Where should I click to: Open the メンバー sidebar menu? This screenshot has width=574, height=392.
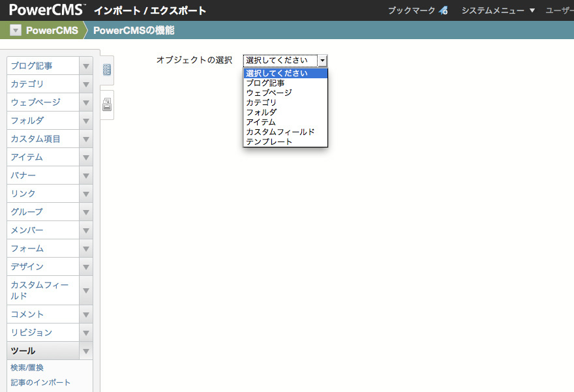click(27, 230)
